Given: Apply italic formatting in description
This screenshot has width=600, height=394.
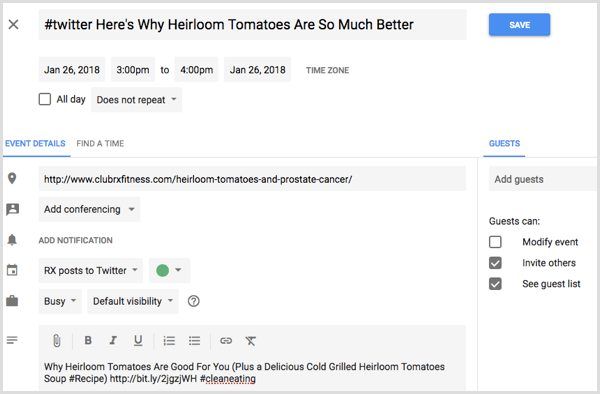Looking at the screenshot, I should coord(113,340).
